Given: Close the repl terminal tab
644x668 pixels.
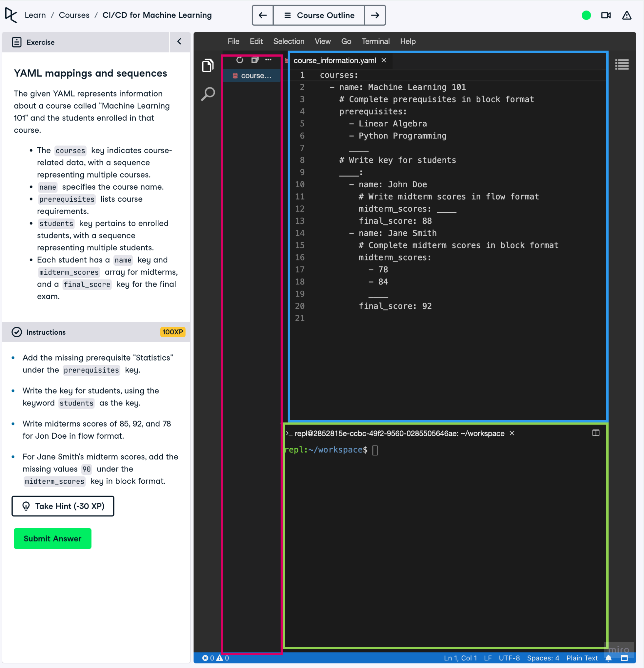Looking at the screenshot, I should [x=512, y=433].
